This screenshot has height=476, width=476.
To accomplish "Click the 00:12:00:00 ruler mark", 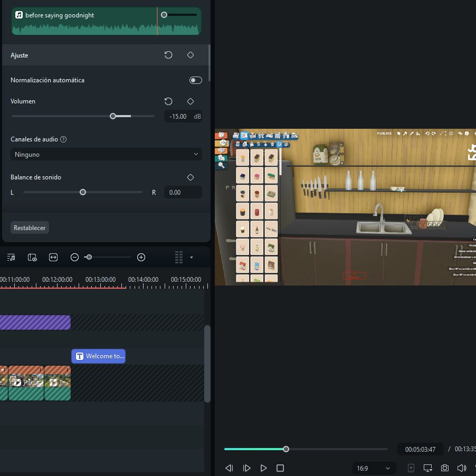I will click(57, 280).
